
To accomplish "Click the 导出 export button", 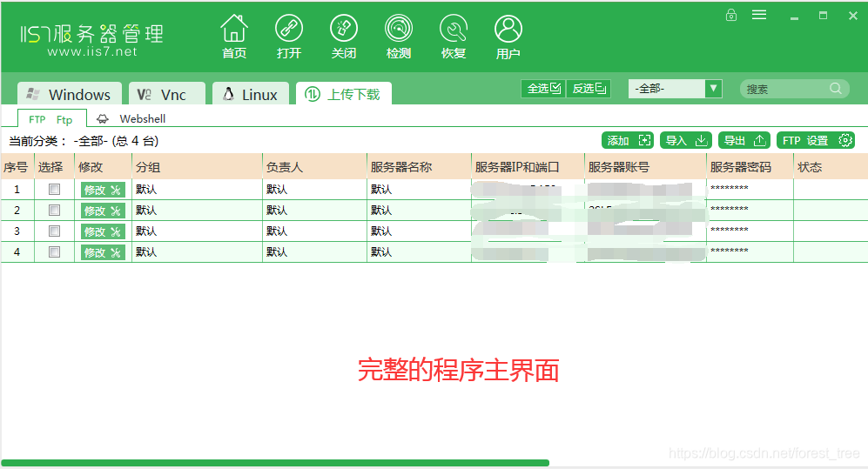I will pyautogui.click(x=744, y=140).
